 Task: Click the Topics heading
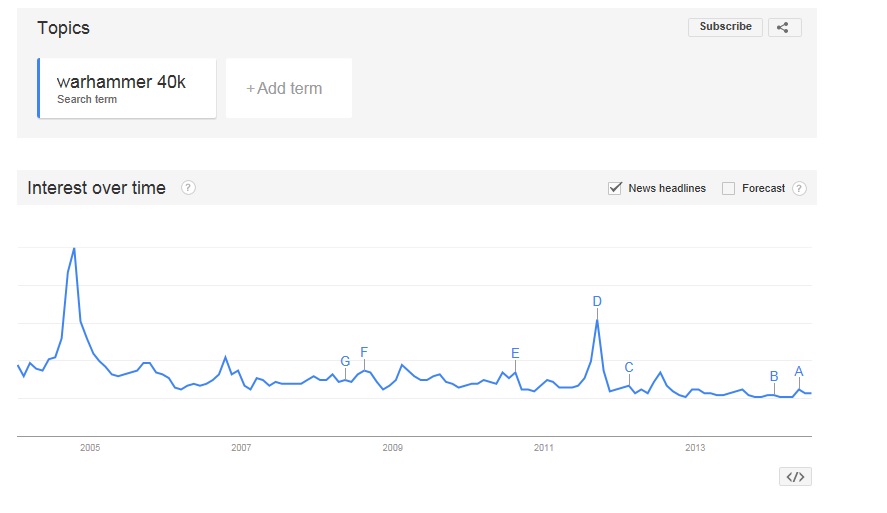(63, 28)
